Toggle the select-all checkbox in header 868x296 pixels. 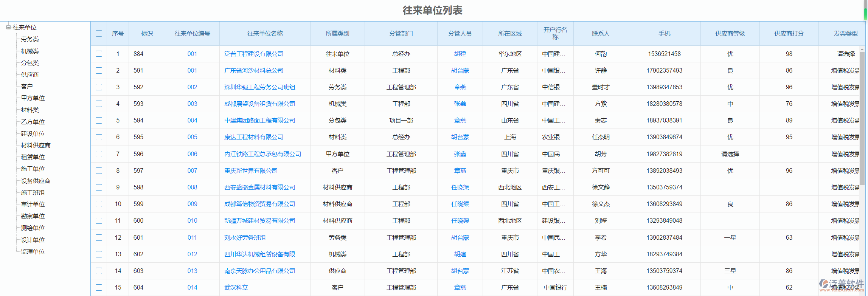(99, 34)
